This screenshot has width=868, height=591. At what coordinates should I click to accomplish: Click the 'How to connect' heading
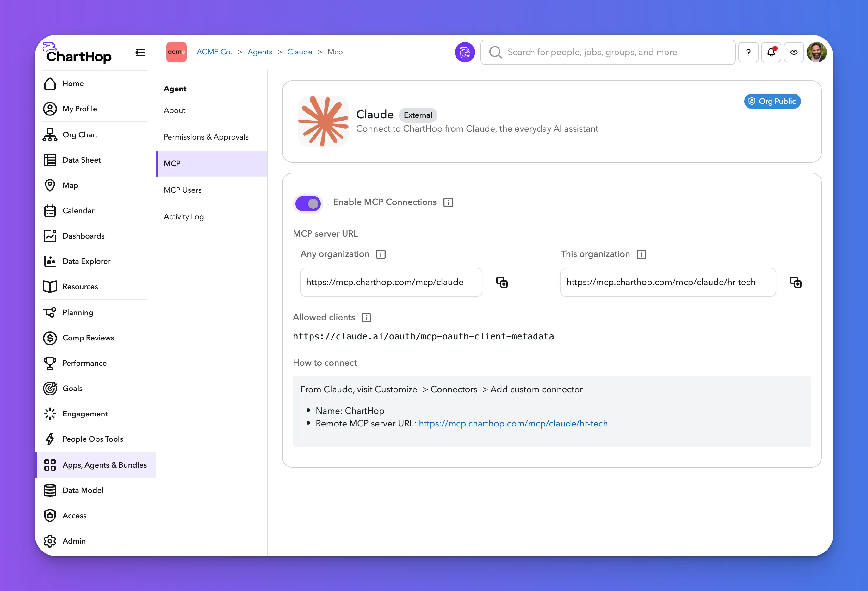pyautogui.click(x=325, y=363)
